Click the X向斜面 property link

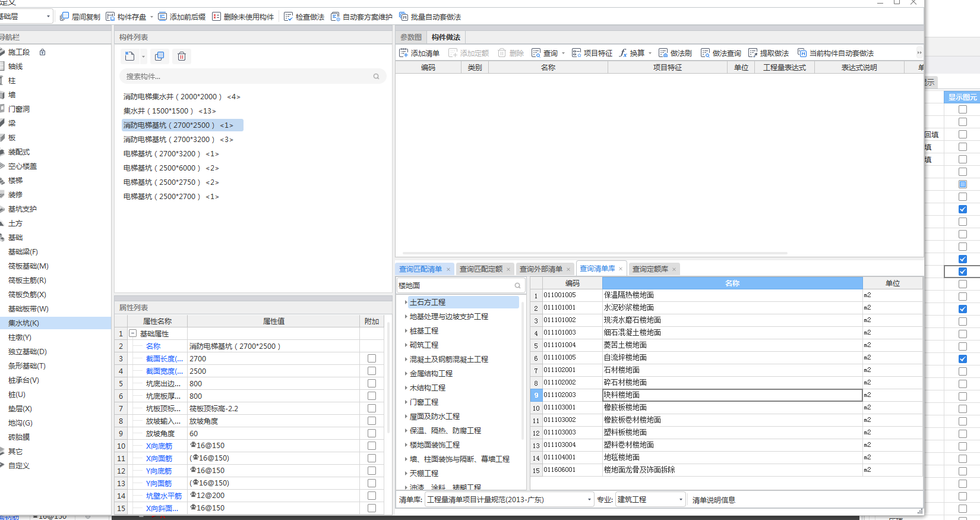click(162, 508)
